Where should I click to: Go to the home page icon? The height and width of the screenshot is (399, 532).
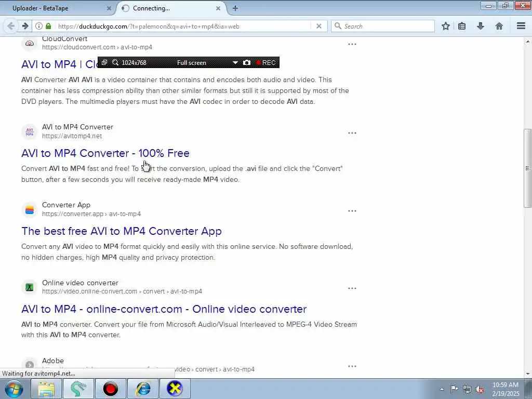click(x=499, y=26)
